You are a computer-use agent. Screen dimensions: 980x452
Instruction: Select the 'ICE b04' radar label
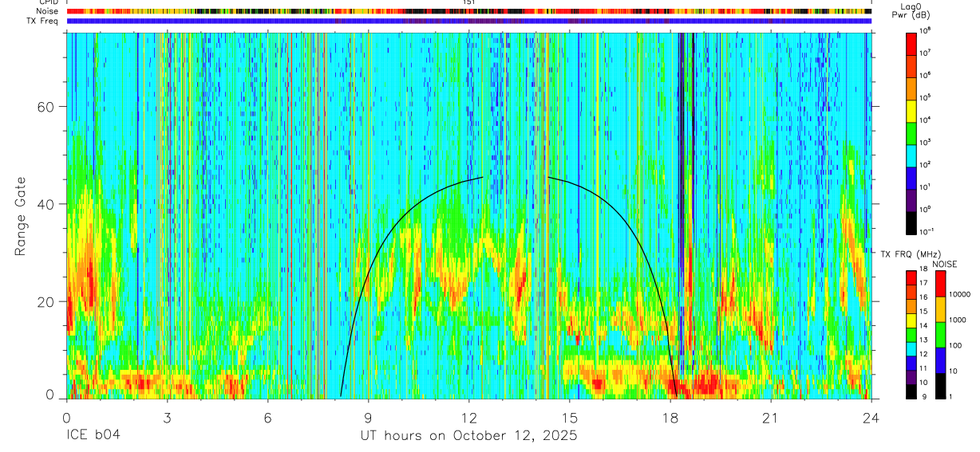click(93, 436)
